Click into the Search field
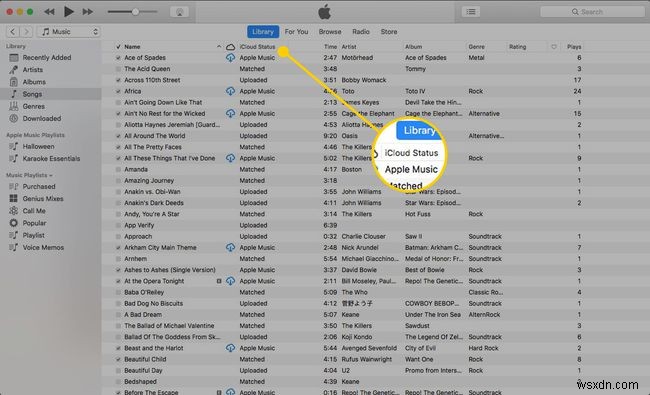 click(x=592, y=12)
